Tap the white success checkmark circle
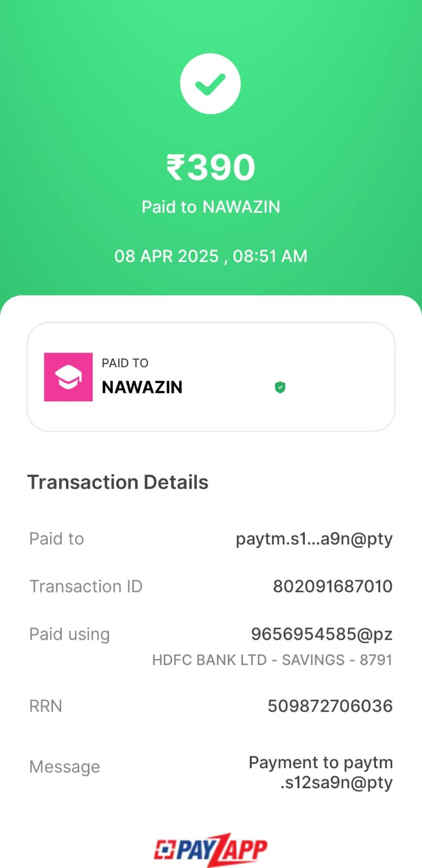422x868 pixels. point(210,84)
